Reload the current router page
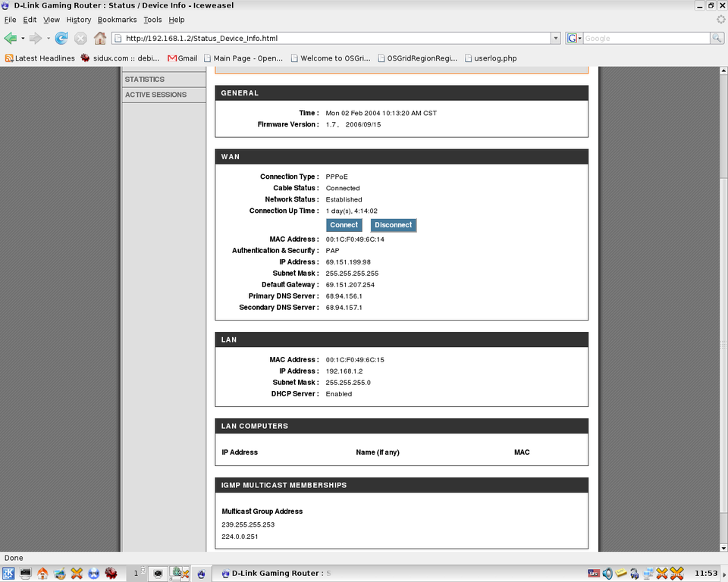 point(61,39)
